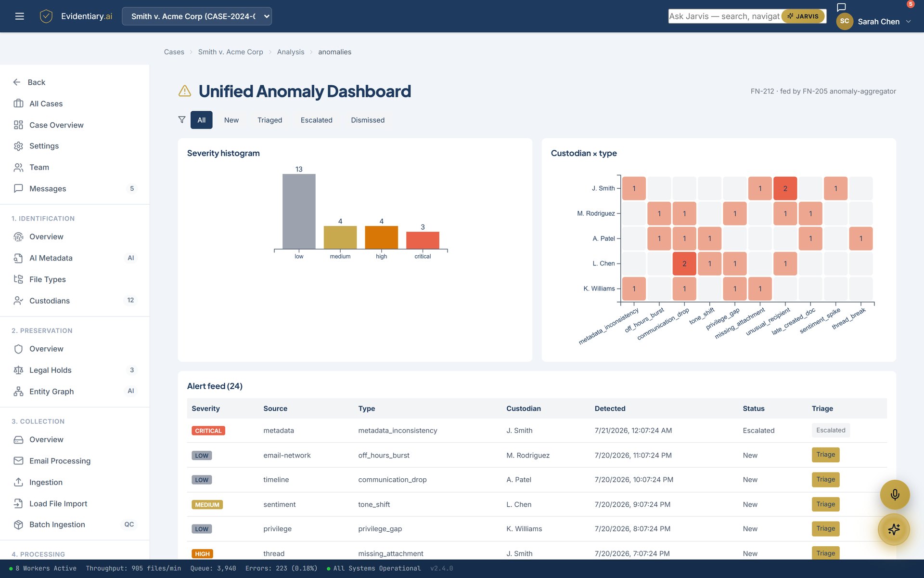The width and height of the screenshot is (924, 578).
Task: Click the Cases breadcrumb link
Action: pyautogui.click(x=174, y=52)
